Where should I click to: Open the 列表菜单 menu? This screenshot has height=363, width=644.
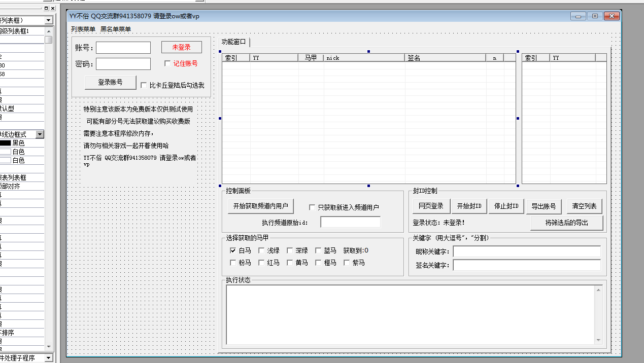(x=83, y=29)
